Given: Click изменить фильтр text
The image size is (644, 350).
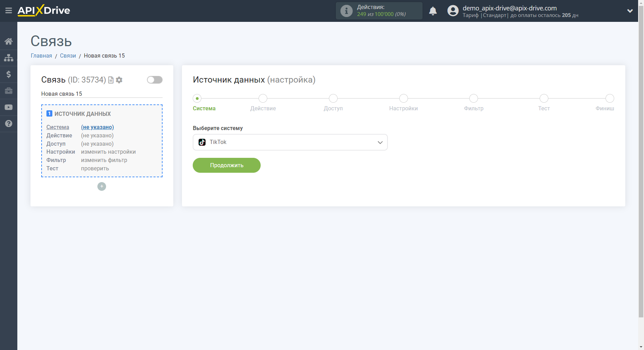Looking at the screenshot, I should tap(104, 160).
